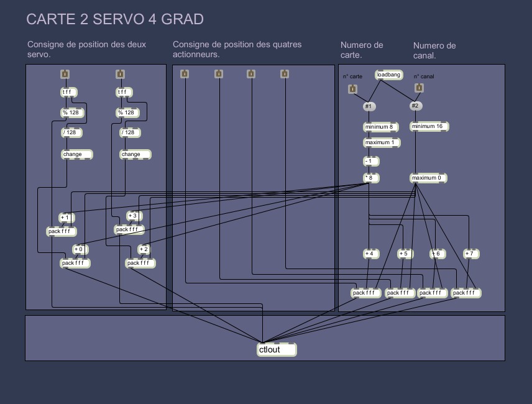532x404 pixels.
Task: Click the + 4 object
Action: [x=371, y=254]
